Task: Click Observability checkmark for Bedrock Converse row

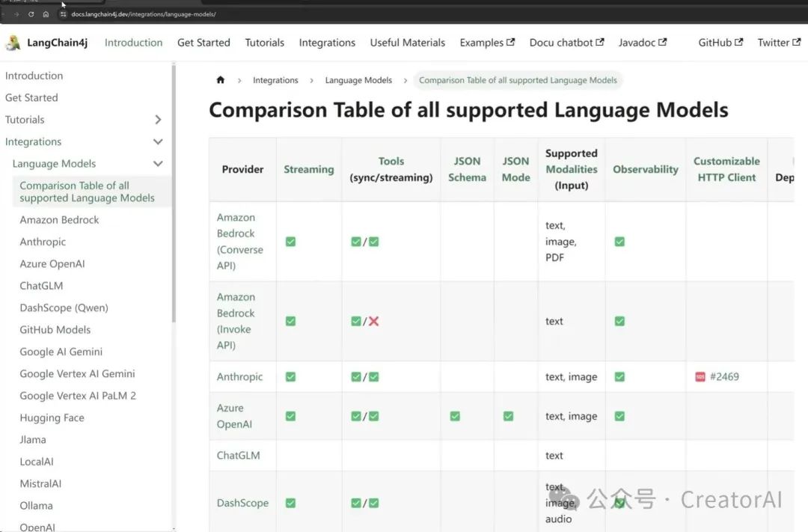Action: click(619, 242)
